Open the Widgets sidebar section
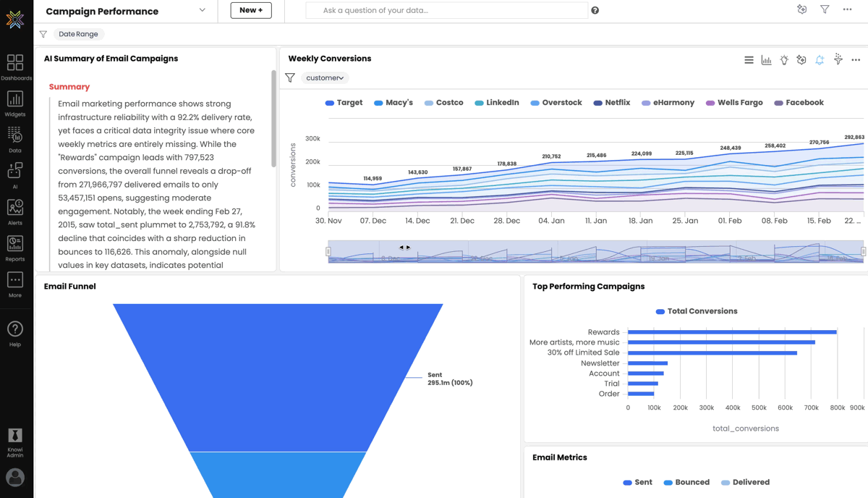This screenshot has width=868, height=498. [15, 104]
